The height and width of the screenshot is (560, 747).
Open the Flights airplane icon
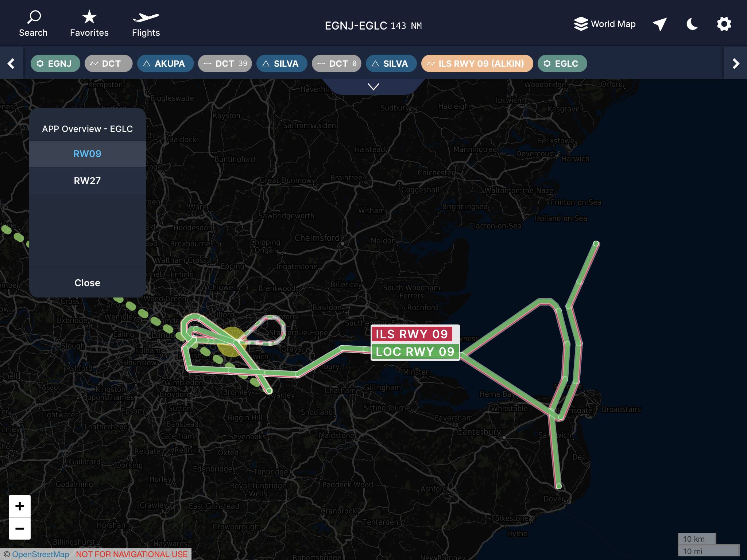(x=146, y=17)
